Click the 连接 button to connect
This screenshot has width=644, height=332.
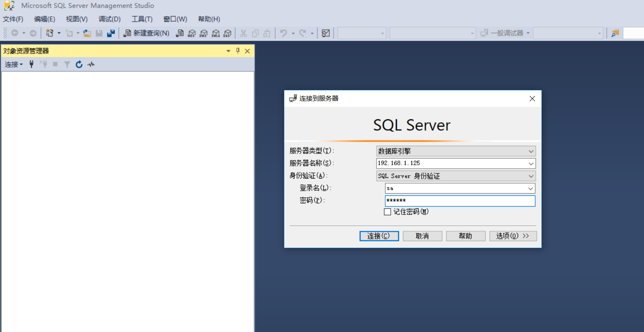pyautogui.click(x=379, y=236)
